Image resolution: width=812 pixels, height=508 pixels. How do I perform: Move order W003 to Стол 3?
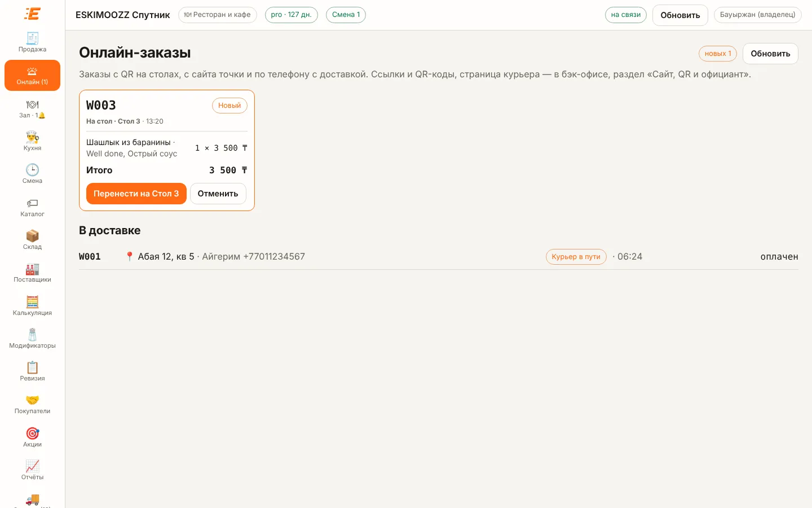pos(136,194)
